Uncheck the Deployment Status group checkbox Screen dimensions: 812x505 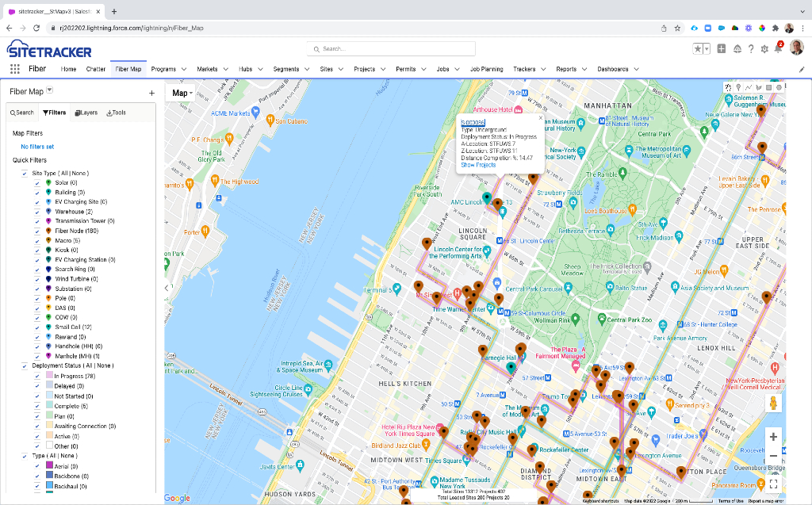(25, 366)
